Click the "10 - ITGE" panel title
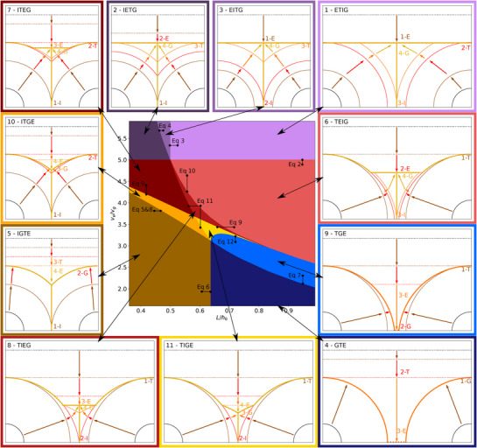 point(21,122)
